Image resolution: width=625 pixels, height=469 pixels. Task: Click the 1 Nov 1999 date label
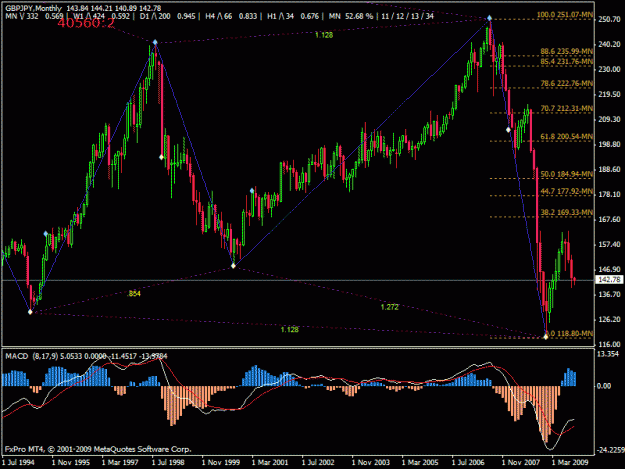pos(220,462)
